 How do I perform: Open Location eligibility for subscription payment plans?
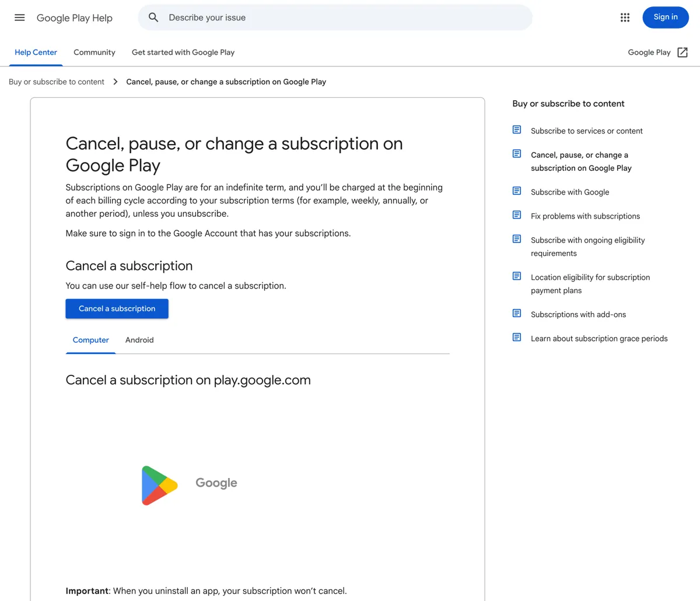pos(590,284)
